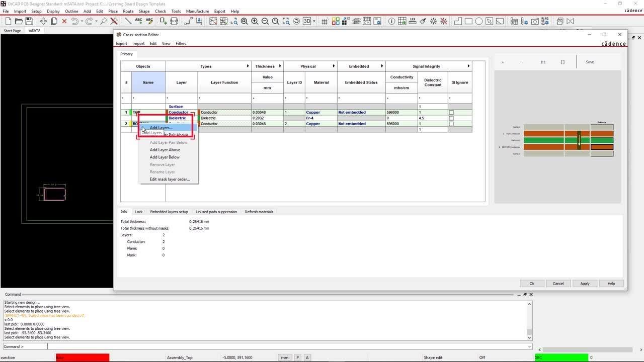The image size is (644, 362).
Task: Toggle SI Ignore checkbox for Dielectric layer
Action: point(451,118)
